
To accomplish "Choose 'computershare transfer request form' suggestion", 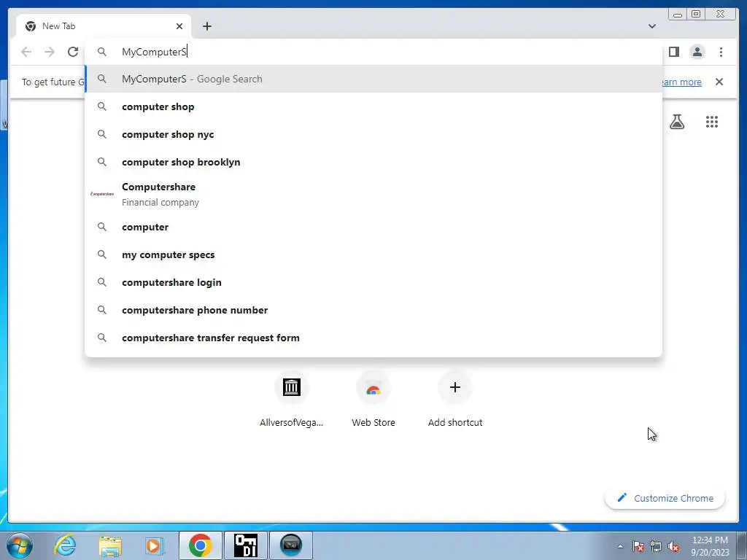I will 374,338.
